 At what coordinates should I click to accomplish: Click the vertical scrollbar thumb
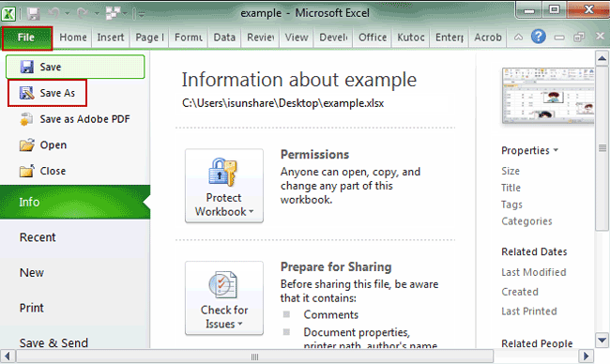pyautogui.click(x=602, y=148)
